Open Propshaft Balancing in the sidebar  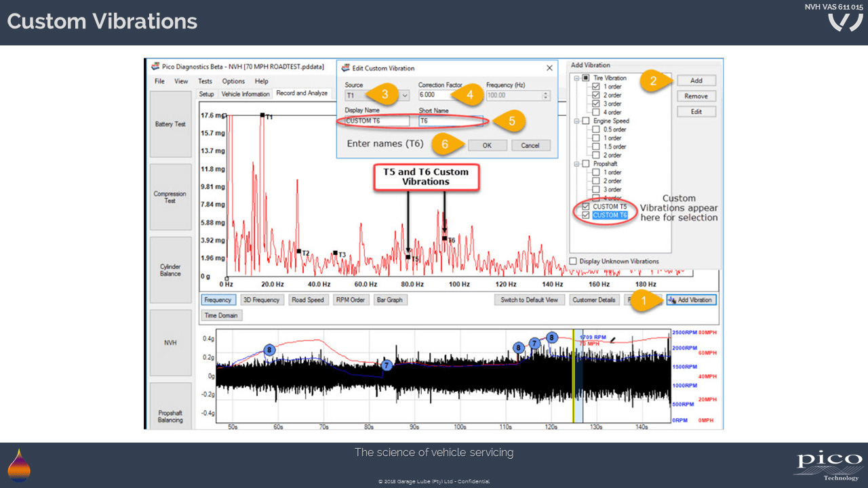(171, 415)
